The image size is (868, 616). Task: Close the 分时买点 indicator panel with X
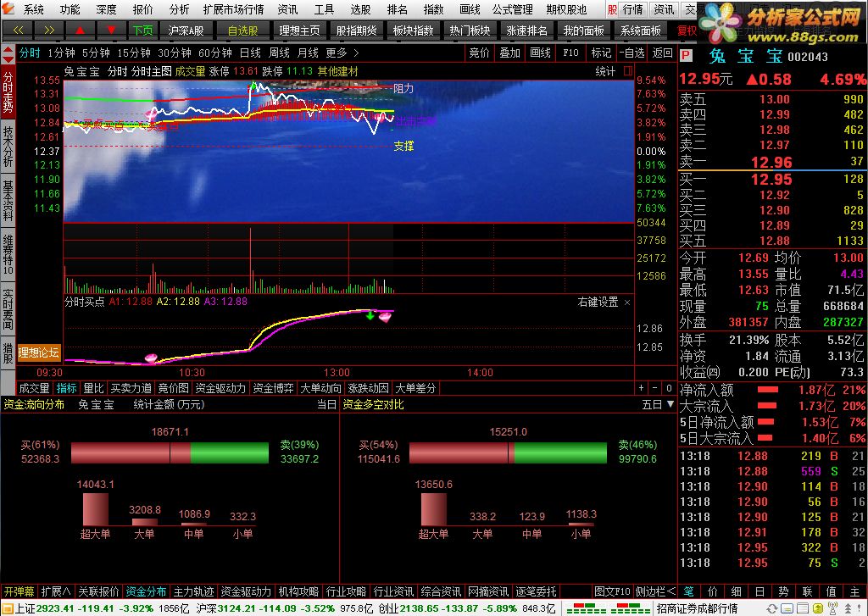627,302
